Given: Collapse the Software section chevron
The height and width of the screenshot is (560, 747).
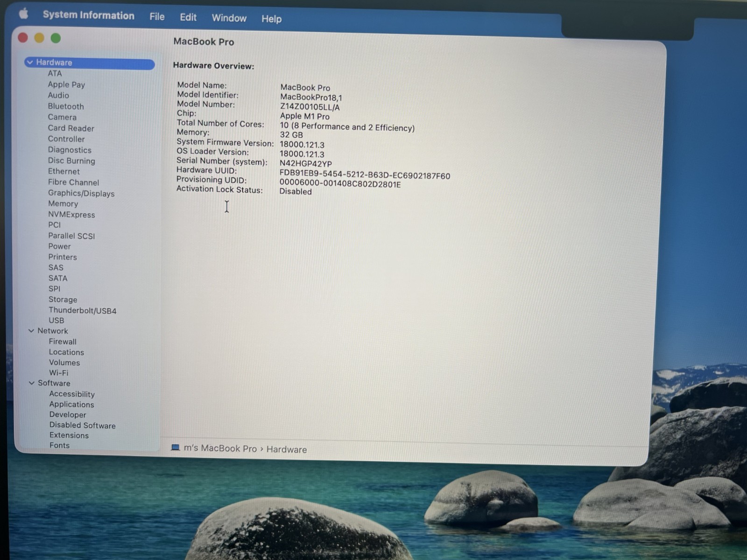Looking at the screenshot, I should (32, 383).
